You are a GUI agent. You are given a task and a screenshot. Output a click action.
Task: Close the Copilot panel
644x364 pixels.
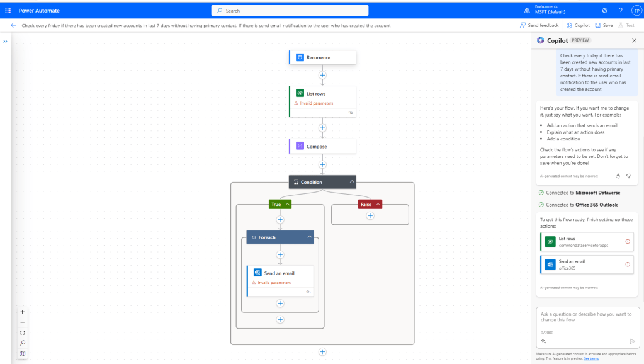[x=634, y=40]
